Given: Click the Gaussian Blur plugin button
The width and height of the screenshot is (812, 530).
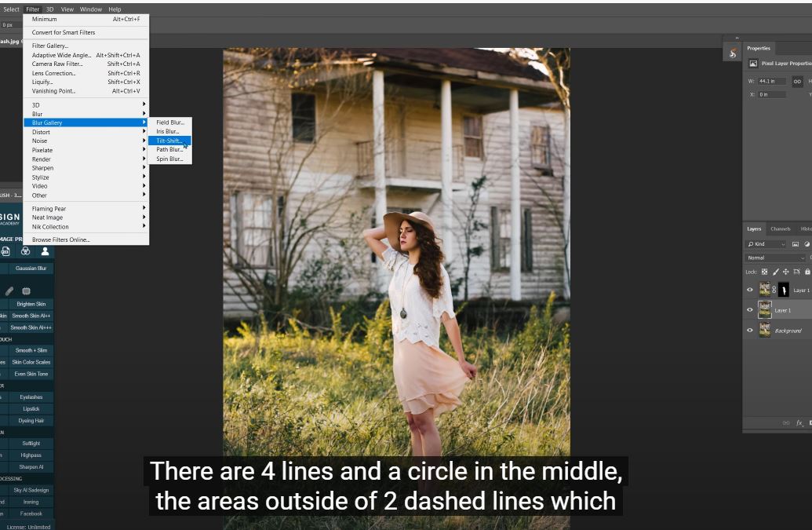Looking at the screenshot, I should click(x=31, y=269).
